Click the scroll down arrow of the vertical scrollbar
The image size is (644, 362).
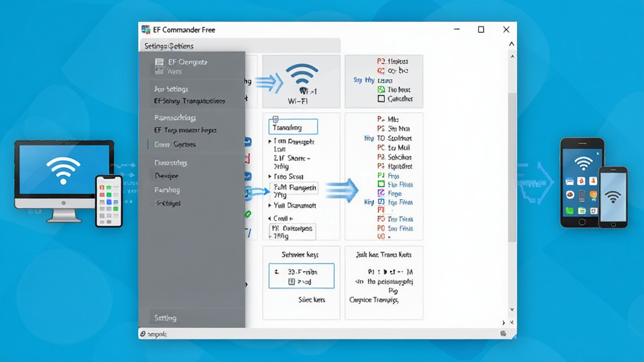pos(512,309)
